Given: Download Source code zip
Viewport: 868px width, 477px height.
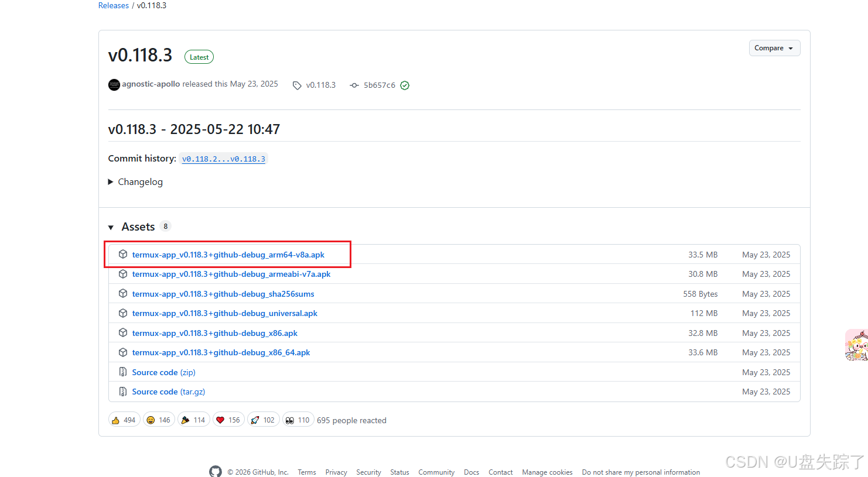Looking at the screenshot, I should click(164, 372).
